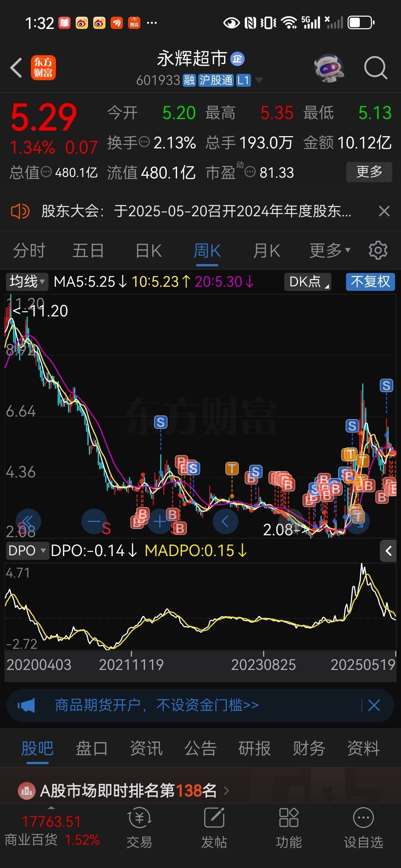401x868 pixels.
Task: Open chart settings gear icon
Action: point(378,250)
